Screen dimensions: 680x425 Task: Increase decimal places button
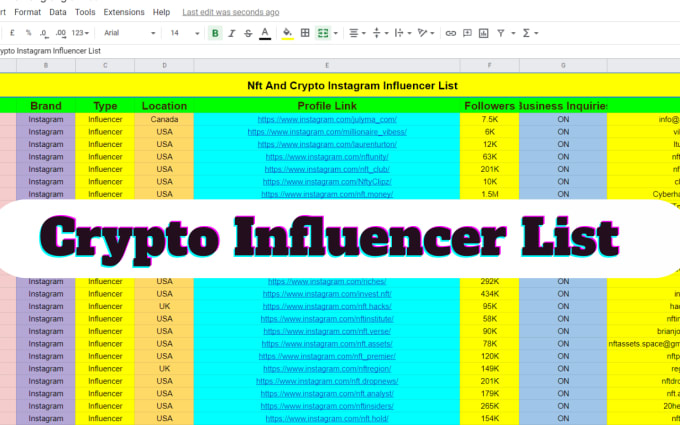point(61,33)
